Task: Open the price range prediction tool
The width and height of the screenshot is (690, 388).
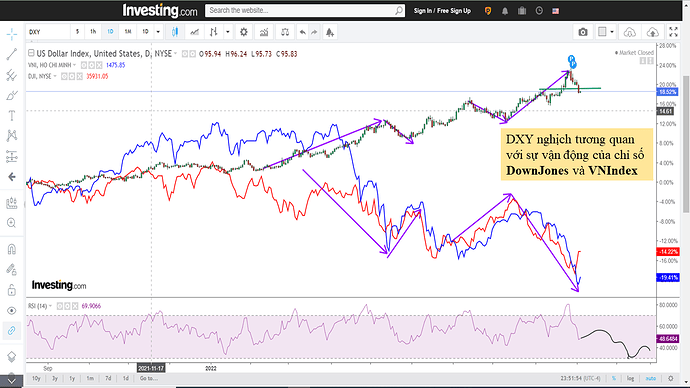Action: coord(12,156)
